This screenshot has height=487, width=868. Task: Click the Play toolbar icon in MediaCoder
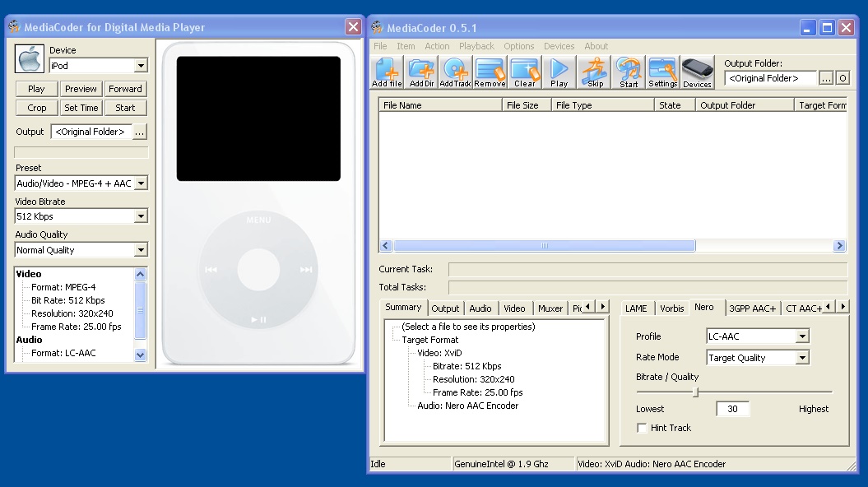(559, 72)
